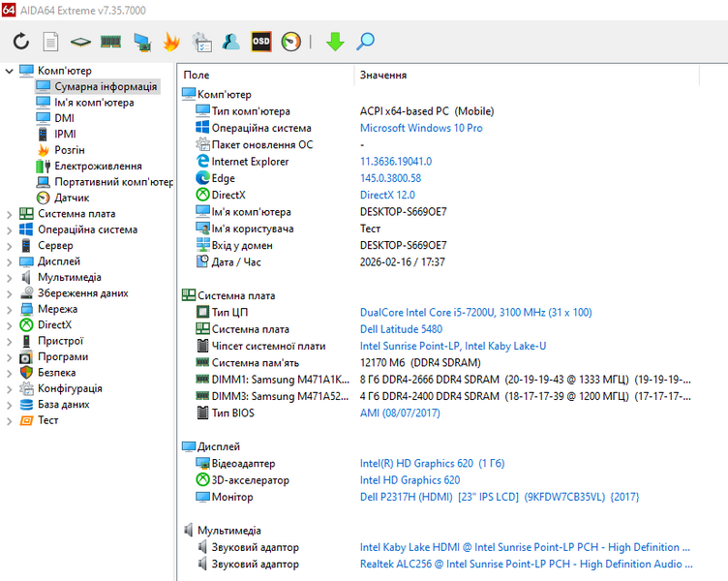This screenshot has height=581, width=728.
Task: Expand the Мультимедіа tree node
Action: (9, 278)
